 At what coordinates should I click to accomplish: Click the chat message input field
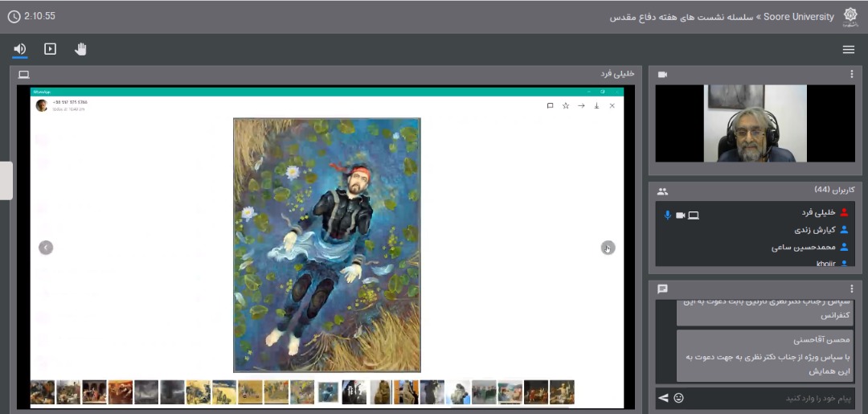[769, 398]
